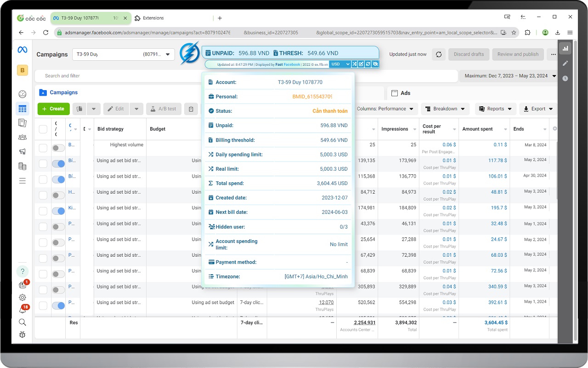The height and width of the screenshot is (368, 588).
Task: Open browser downloads arrow icon
Action: pyautogui.click(x=558, y=33)
